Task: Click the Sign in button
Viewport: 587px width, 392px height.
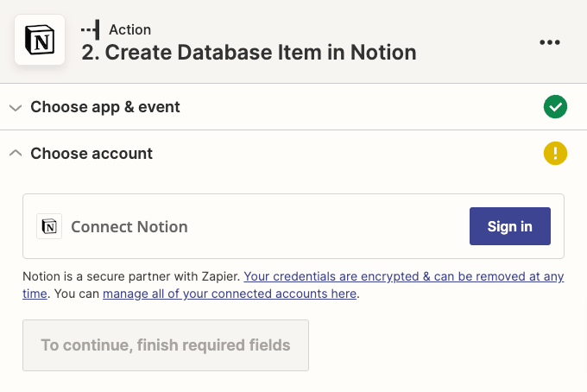Action: [510, 226]
